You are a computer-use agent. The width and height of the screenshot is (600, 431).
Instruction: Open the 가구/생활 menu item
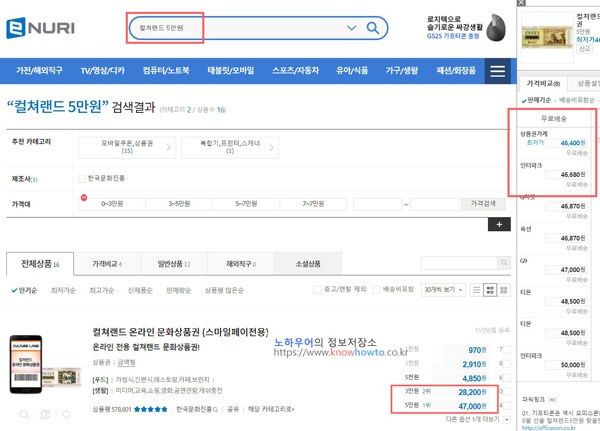(402, 70)
